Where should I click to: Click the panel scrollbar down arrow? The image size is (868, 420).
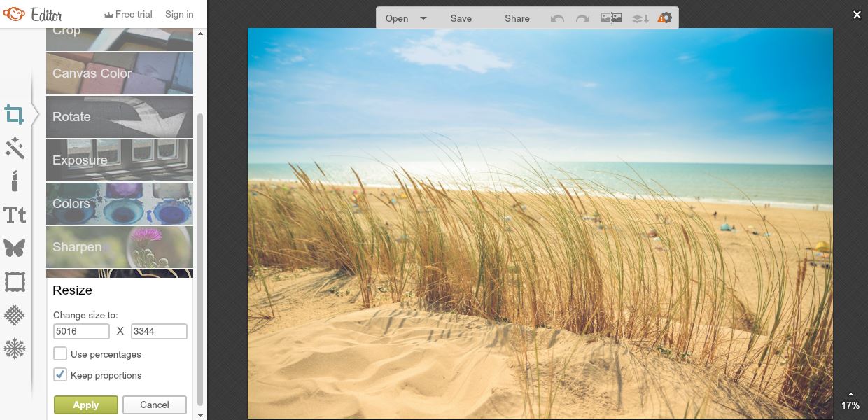(x=200, y=415)
